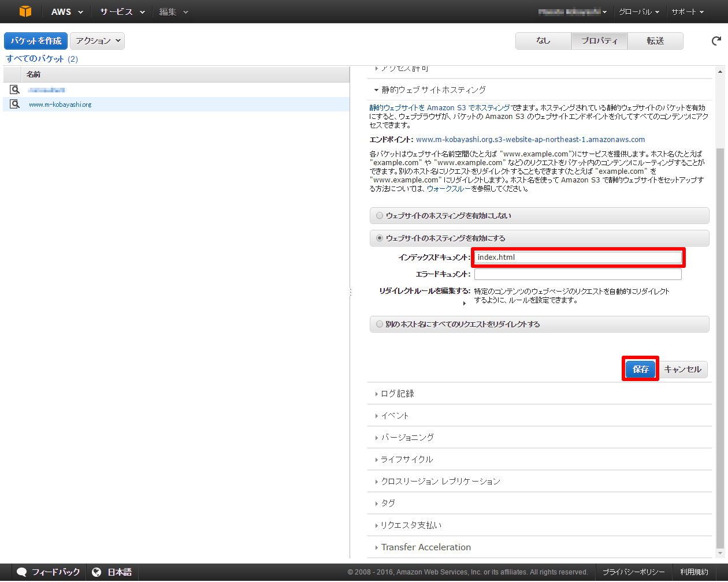Open the プライバシーポリシー footer link

pos(633,572)
